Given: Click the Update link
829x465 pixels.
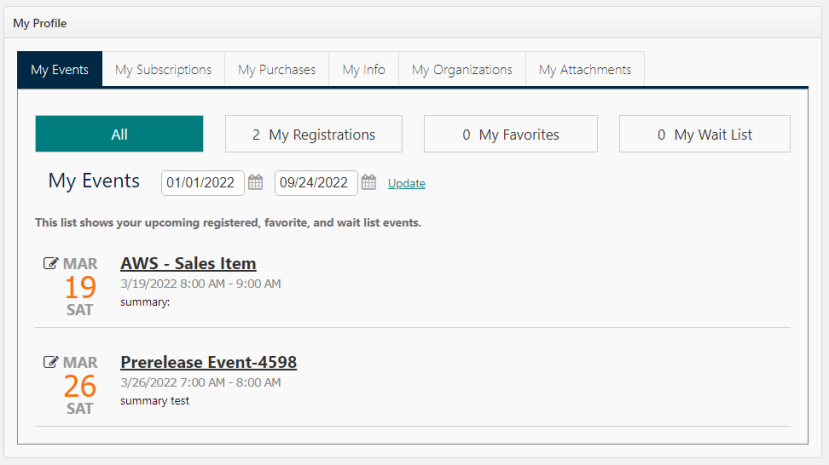Looking at the screenshot, I should click(407, 183).
